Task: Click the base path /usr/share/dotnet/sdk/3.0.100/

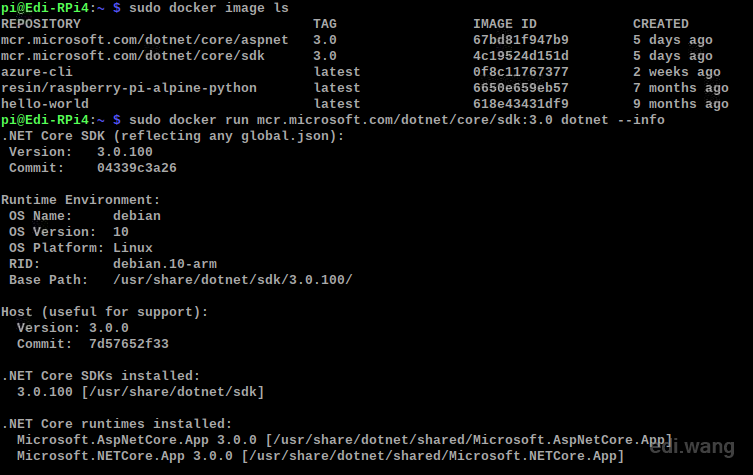Action: [x=232, y=280]
